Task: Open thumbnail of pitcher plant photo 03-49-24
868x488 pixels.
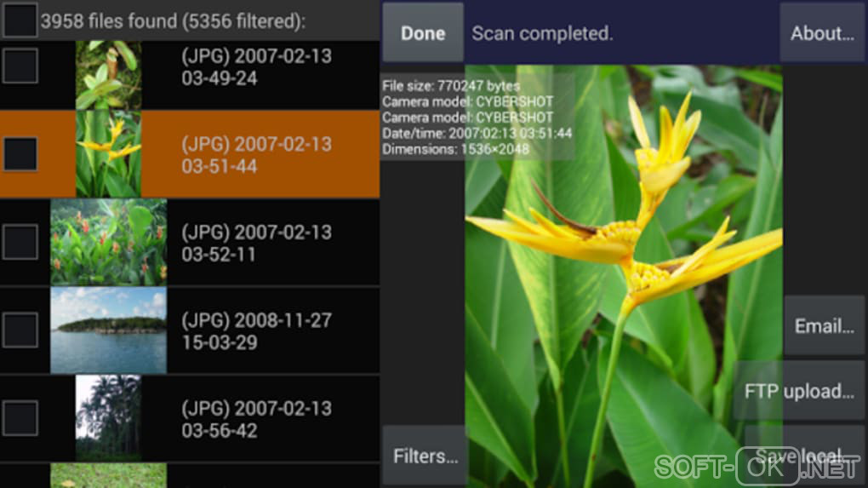Action: [x=109, y=75]
